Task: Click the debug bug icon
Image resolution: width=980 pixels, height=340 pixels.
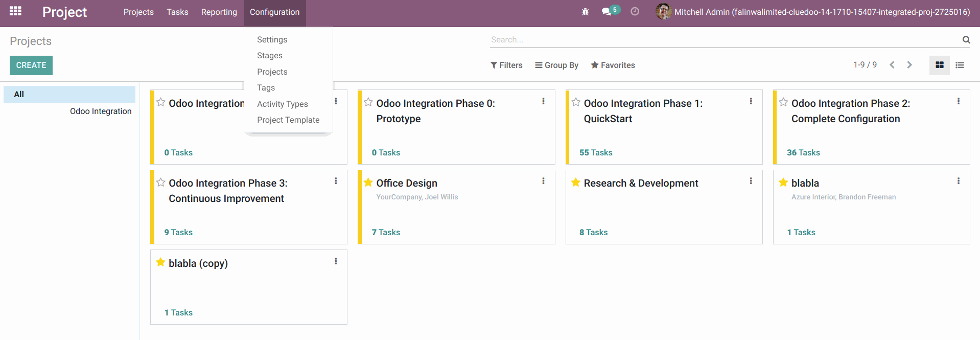Action: [x=586, y=11]
